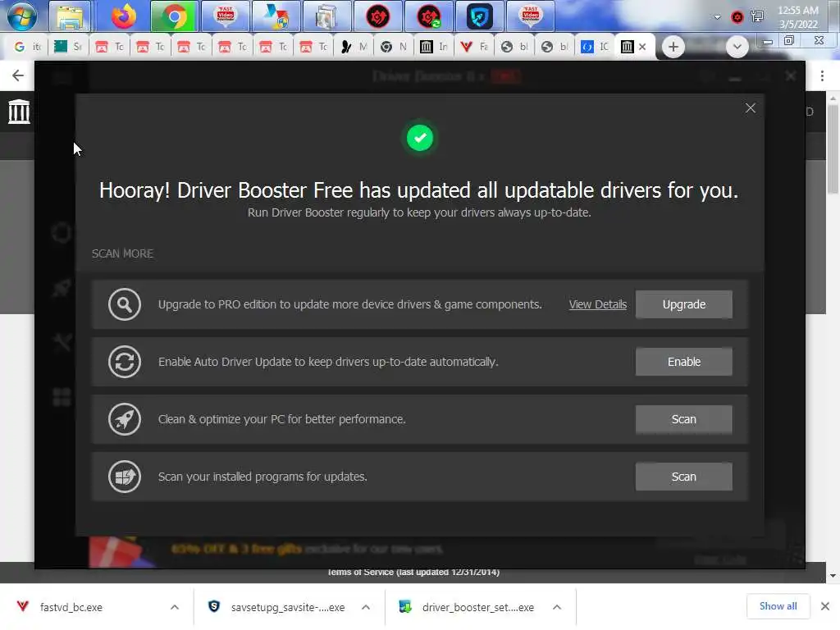The height and width of the screenshot is (630, 840).
Task: Open the Windows Start menu orb
Action: (22, 16)
